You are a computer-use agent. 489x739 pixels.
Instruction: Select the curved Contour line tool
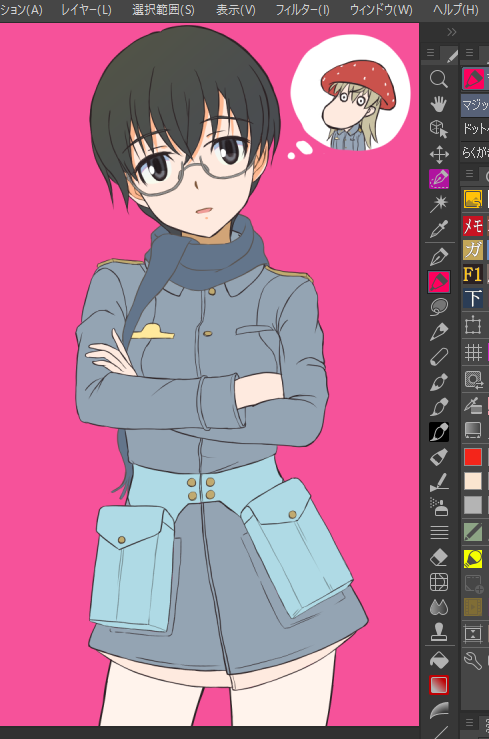point(439,710)
